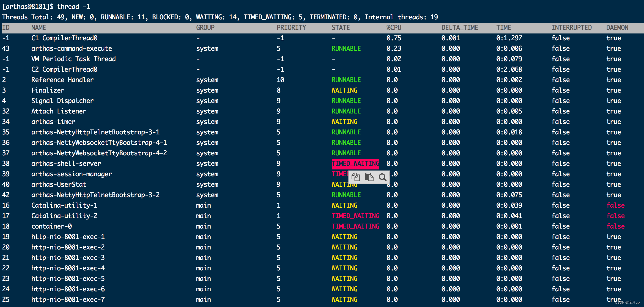Click the TIMED_WAITING state of container-0

tap(355, 226)
